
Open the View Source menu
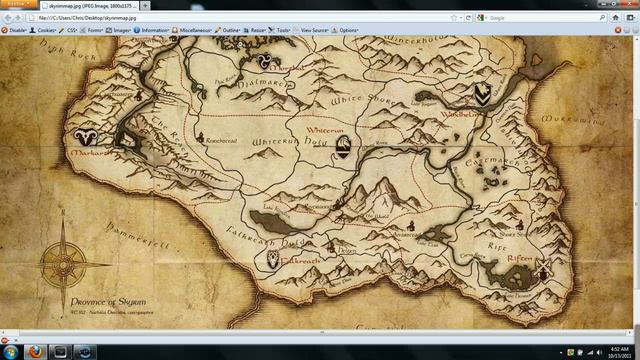pos(311,30)
